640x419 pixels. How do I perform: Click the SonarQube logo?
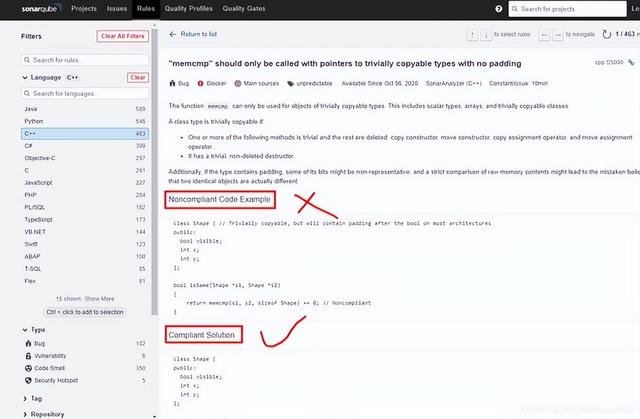pos(42,9)
